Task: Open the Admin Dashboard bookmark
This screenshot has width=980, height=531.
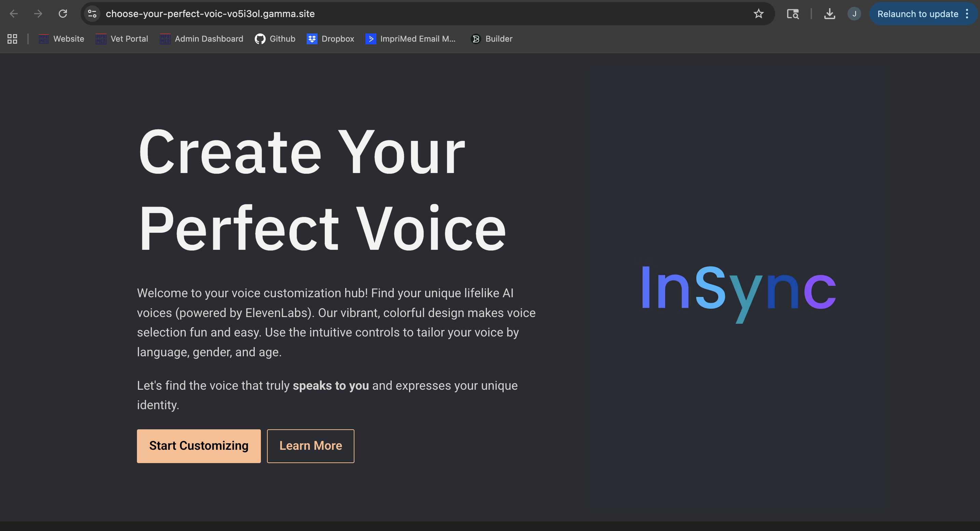Action: 201,39
